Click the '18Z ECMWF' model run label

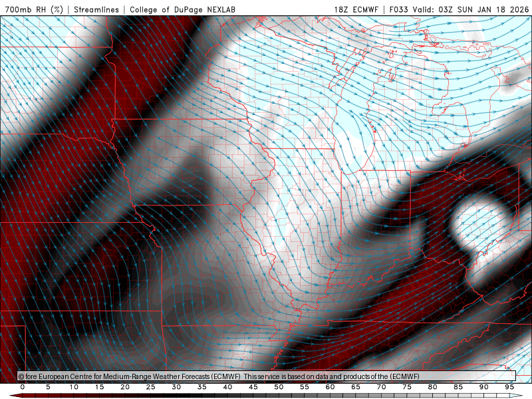[x=356, y=9]
